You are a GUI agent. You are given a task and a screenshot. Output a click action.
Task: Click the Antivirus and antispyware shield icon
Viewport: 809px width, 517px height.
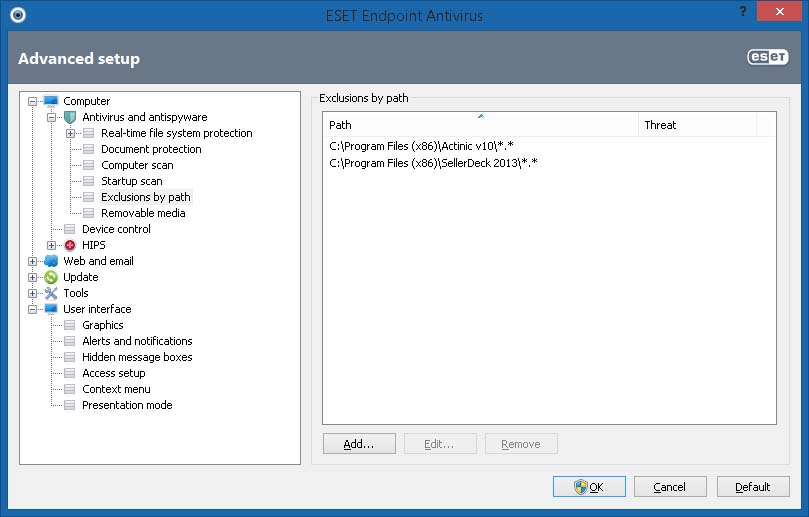(x=70, y=117)
